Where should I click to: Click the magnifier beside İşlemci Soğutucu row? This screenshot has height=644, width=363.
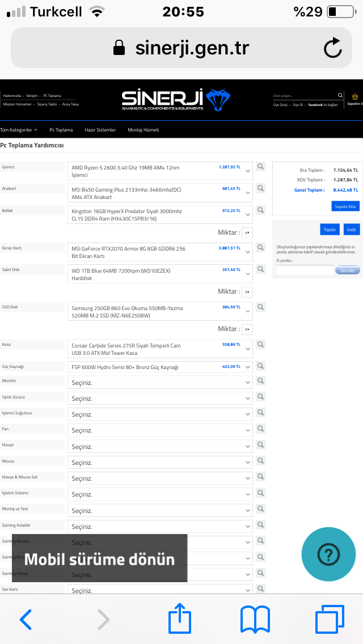(261, 413)
